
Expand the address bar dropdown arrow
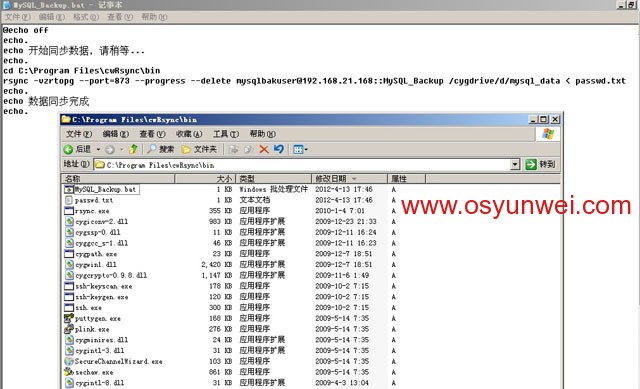[x=515, y=164]
